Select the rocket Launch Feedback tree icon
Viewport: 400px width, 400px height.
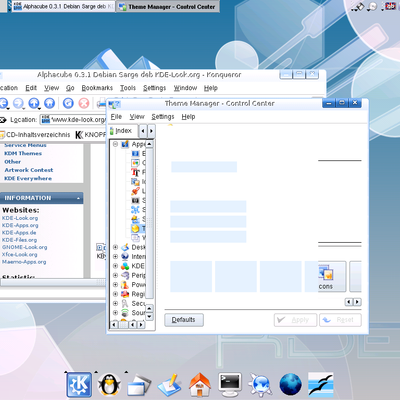click(135, 191)
